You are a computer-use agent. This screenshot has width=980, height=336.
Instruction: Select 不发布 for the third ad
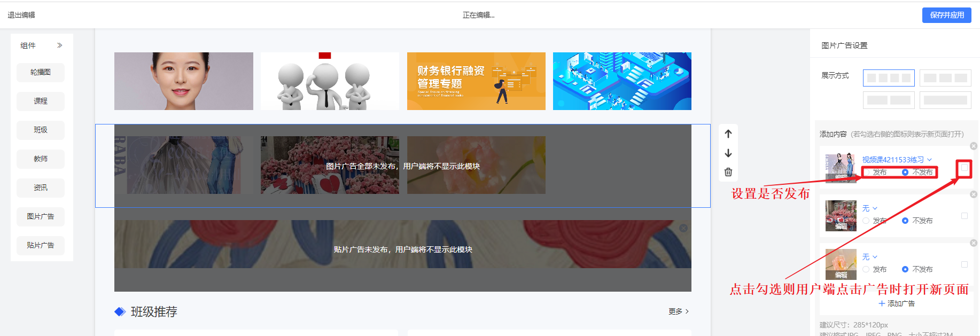tap(905, 269)
